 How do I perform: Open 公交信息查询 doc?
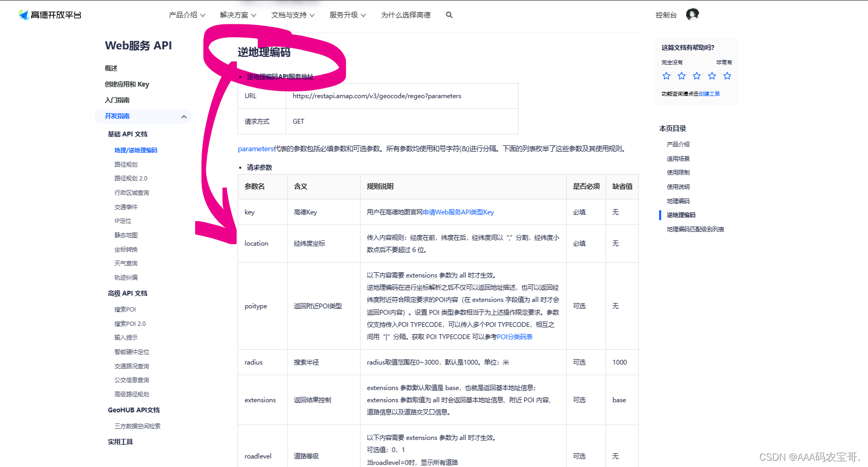[x=131, y=380]
